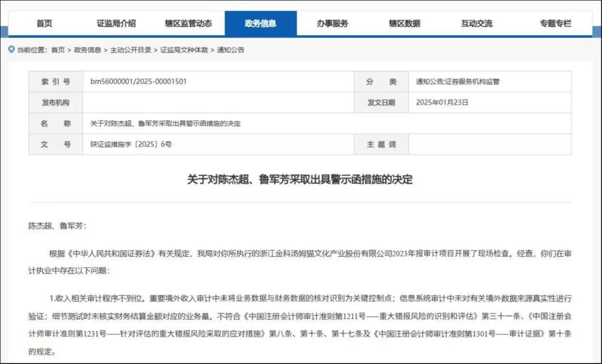Image resolution: width=602 pixels, height=364 pixels.
Task: Select the 证监局介绍 navigation tab
Action: click(116, 23)
